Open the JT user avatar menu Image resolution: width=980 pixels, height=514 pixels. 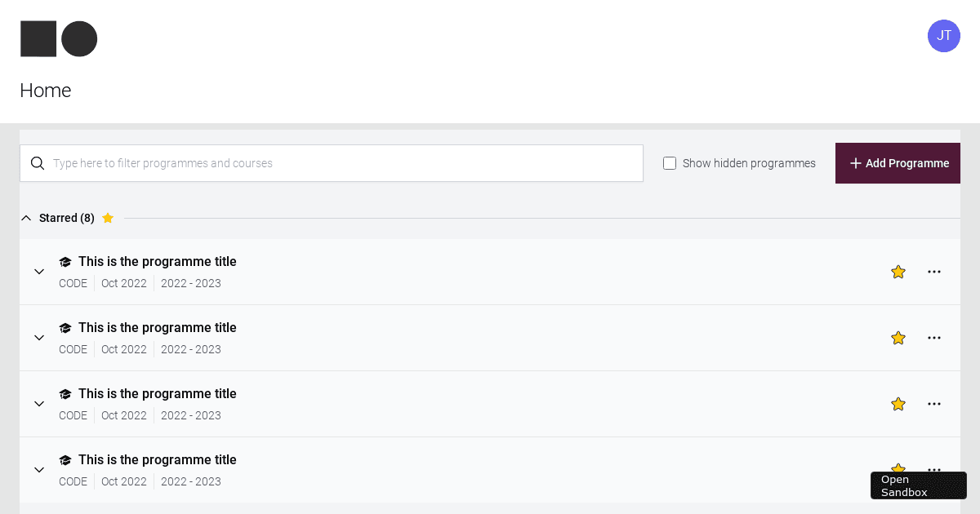[943, 36]
